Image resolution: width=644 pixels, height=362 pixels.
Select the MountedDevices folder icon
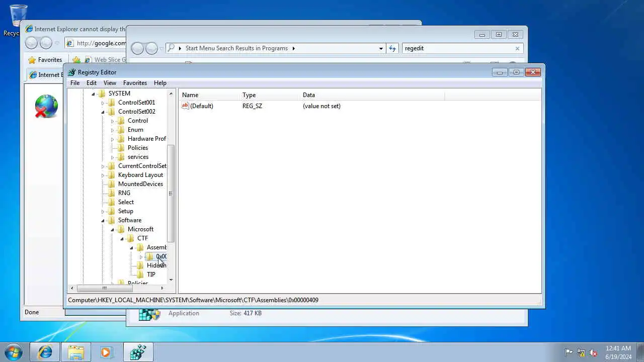click(x=111, y=184)
